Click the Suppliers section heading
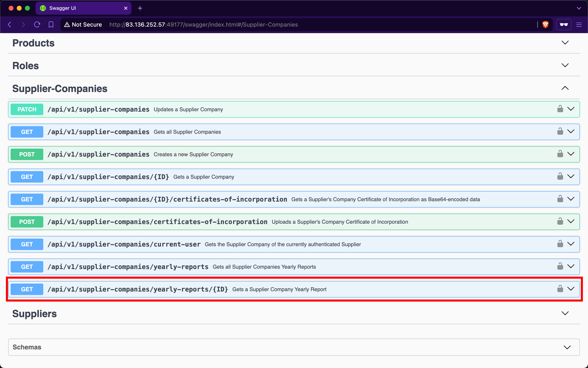This screenshot has height=368, width=588. (35, 314)
